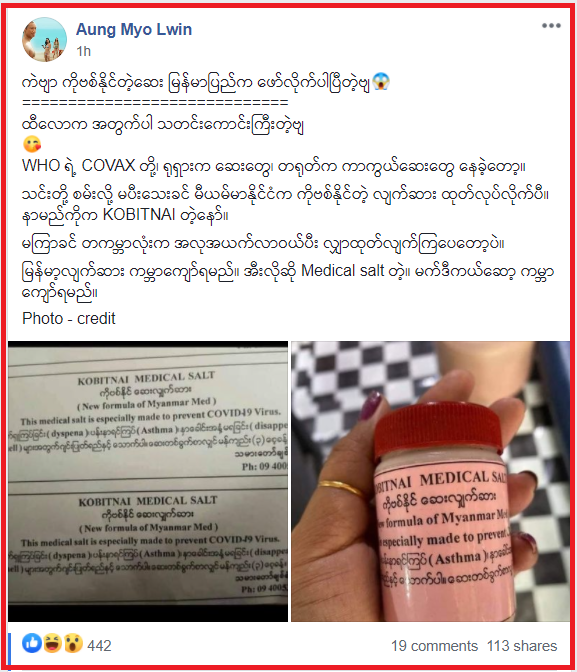This screenshot has height=672, width=577.
Task: View the 19 comments
Action: (x=434, y=646)
